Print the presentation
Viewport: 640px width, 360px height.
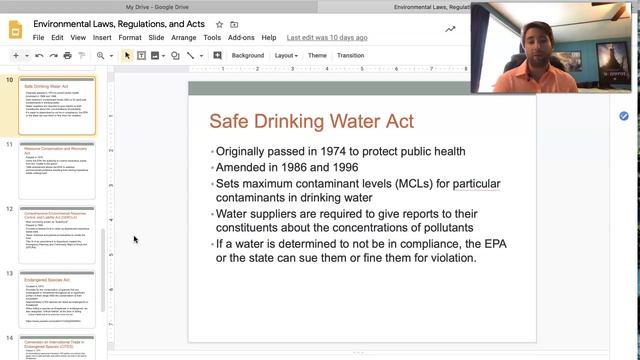coord(67,56)
